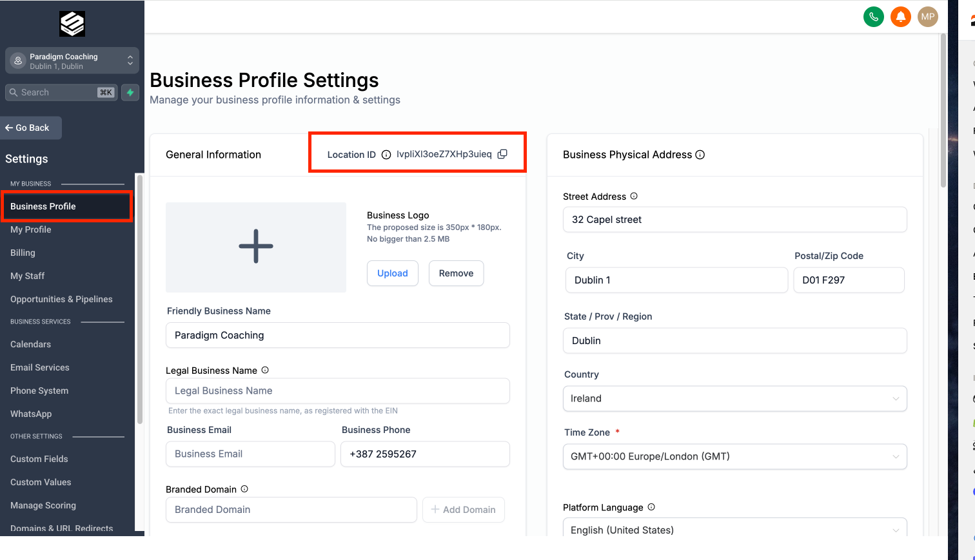Click inside the Business Email field
The height and width of the screenshot is (560, 975).
click(250, 454)
